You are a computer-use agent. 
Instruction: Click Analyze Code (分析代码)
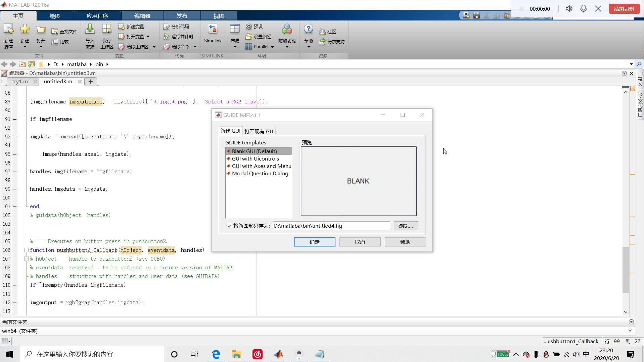(176, 27)
